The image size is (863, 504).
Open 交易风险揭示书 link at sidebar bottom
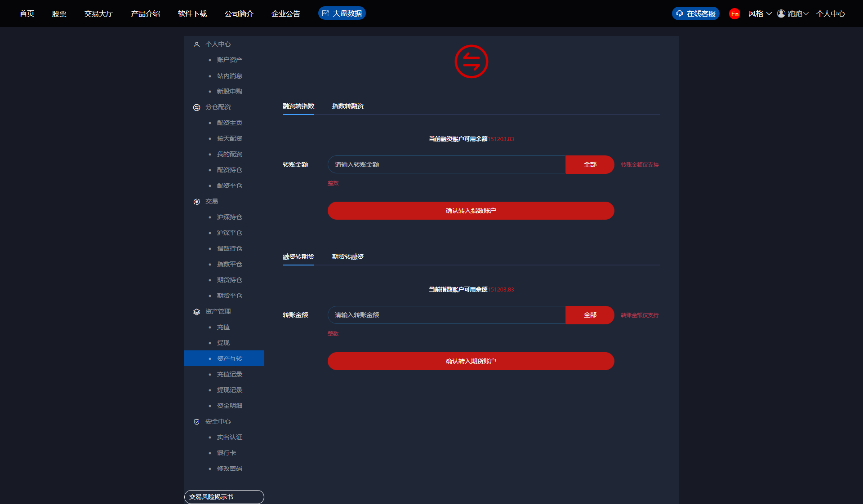click(x=224, y=497)
